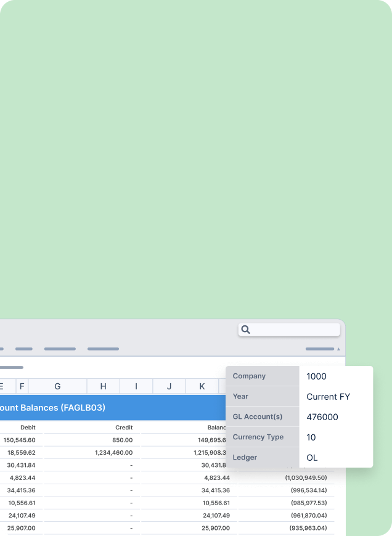Screen dimensions: 392x536
Task: Select Credit cell 1,234,460.00
Action: [114, 453]
